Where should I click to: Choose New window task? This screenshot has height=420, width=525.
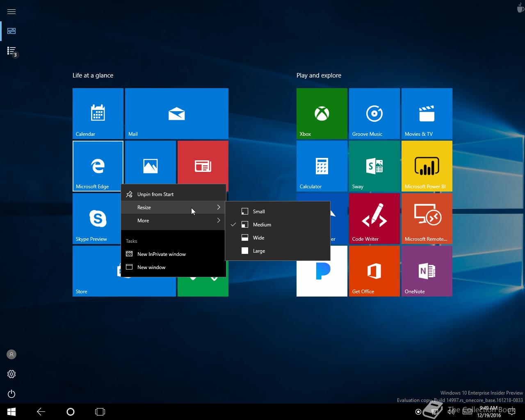coord(173,267)
